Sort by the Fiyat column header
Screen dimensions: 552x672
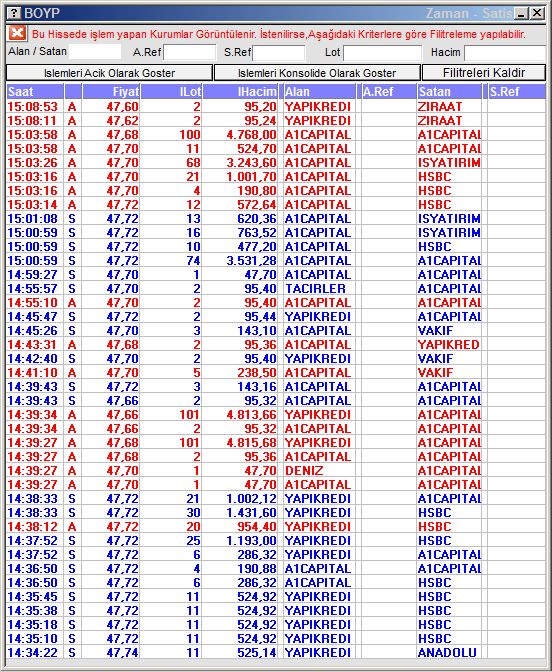[111, 91]
